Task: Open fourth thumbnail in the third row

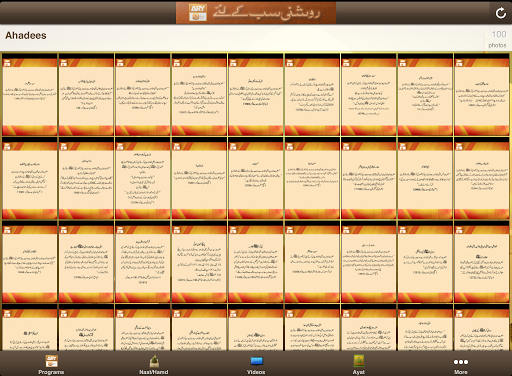Action: point(199,262)
